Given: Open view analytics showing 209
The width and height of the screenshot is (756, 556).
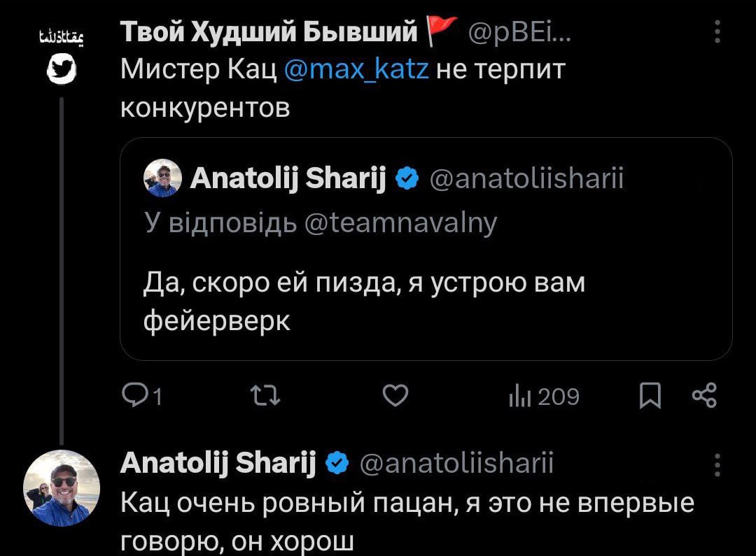Looking at the screenshot, I should click(543, 397).
